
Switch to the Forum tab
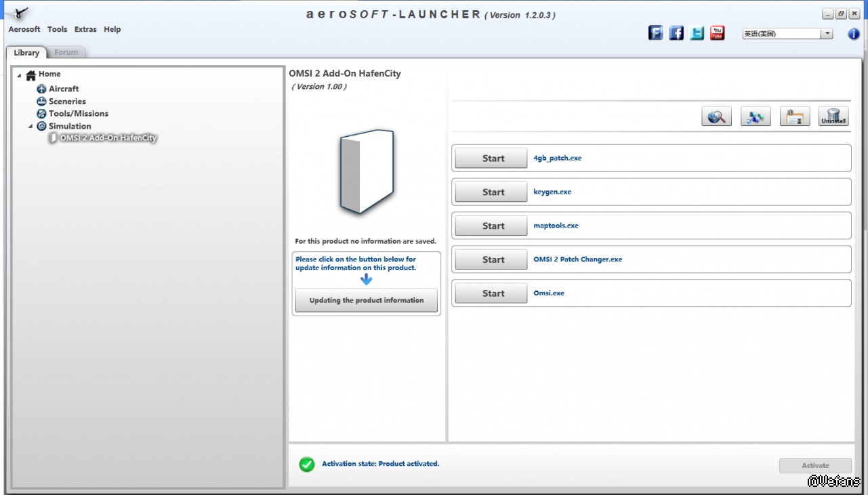[x=66, y=53]
